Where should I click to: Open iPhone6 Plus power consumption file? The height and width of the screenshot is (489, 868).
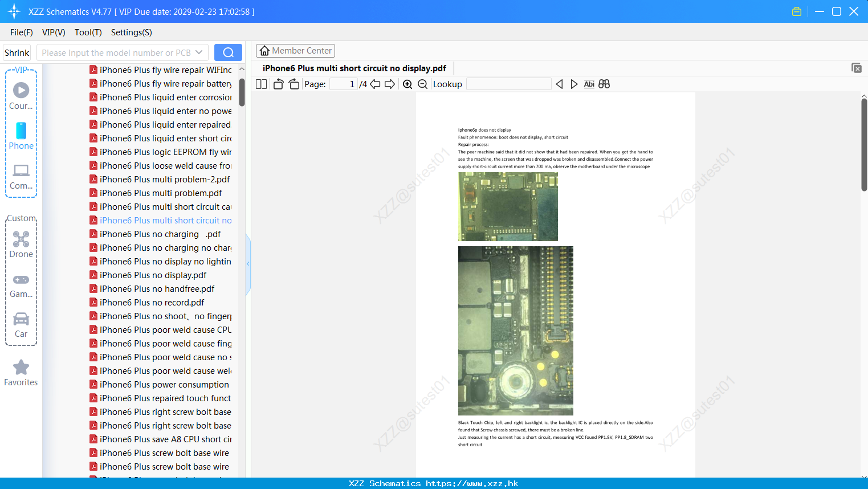161,385
